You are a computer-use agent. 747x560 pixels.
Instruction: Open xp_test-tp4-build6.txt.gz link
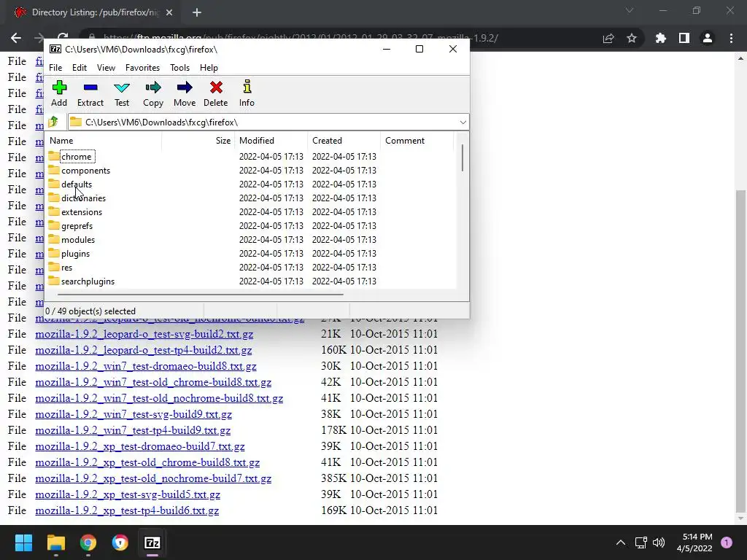127,510
